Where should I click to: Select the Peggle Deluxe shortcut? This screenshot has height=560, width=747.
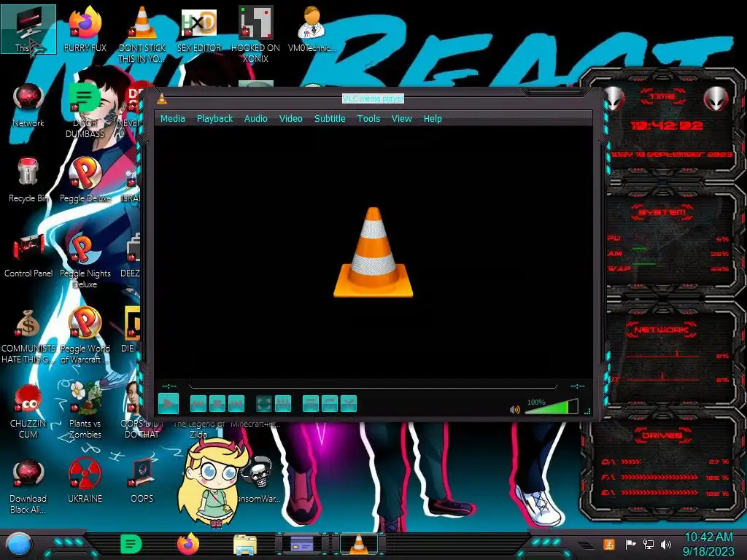85,180
